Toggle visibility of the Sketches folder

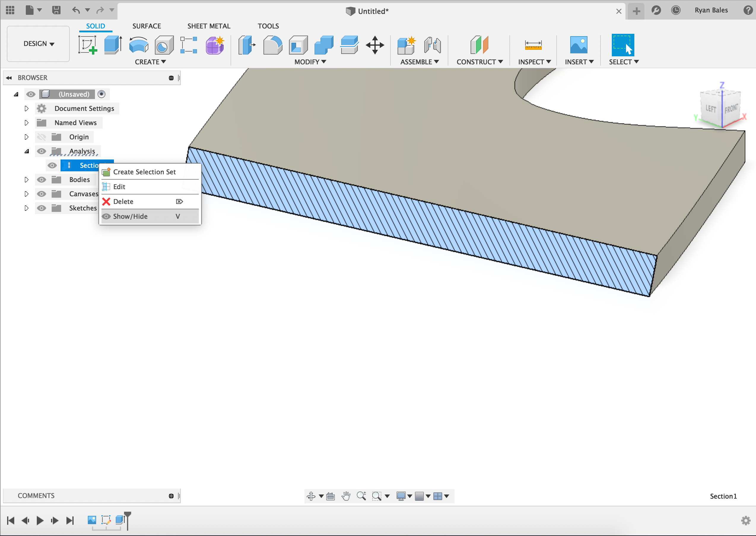[41, 208]
